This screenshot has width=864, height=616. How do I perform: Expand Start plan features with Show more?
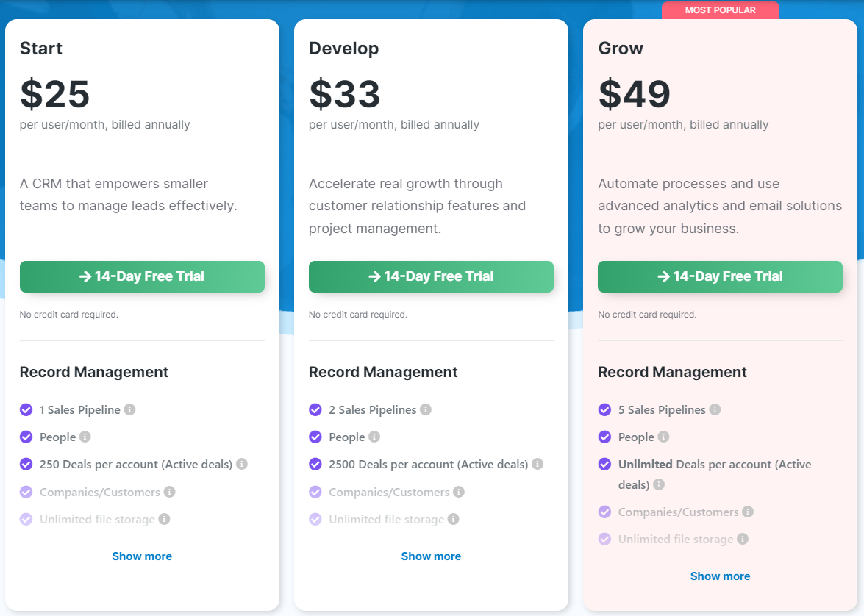point(142,556)
